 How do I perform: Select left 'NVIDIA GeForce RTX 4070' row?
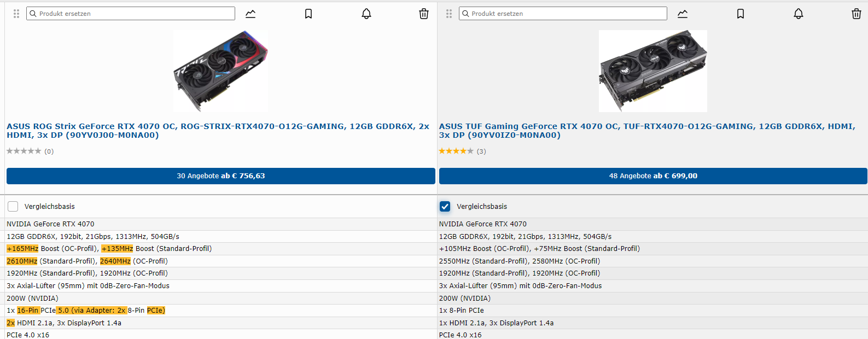click(221, 224)
